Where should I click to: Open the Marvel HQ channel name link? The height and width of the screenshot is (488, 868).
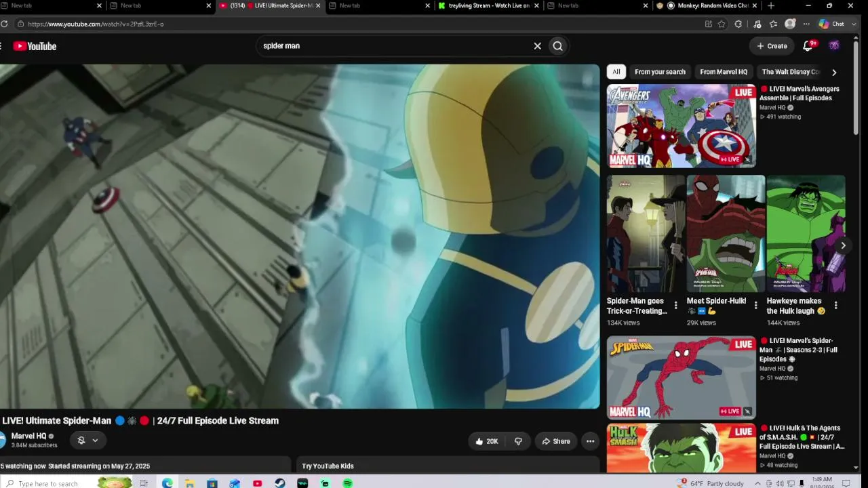pyautogui.click(x=28, y=436)
